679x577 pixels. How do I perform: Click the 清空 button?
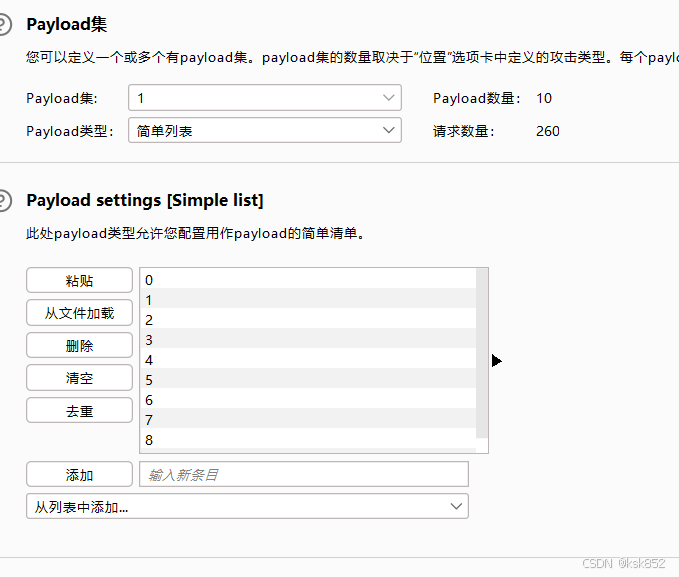[x=79, y=378]
